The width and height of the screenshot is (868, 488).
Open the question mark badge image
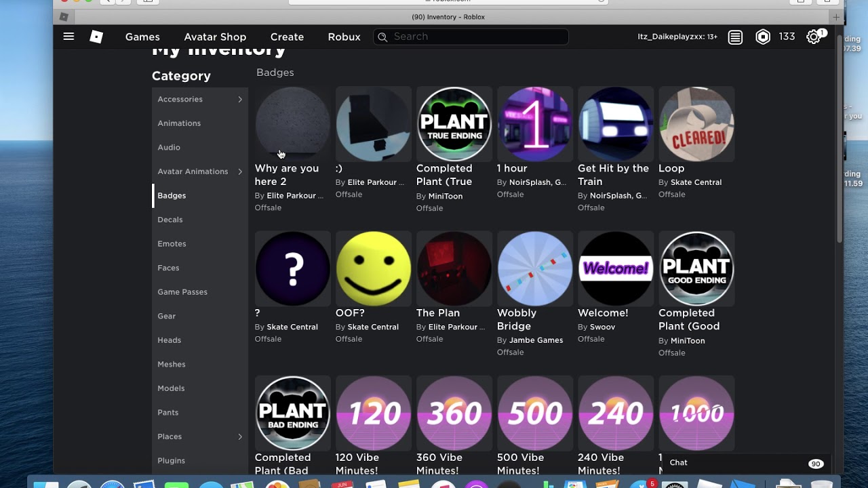[293, 268]
